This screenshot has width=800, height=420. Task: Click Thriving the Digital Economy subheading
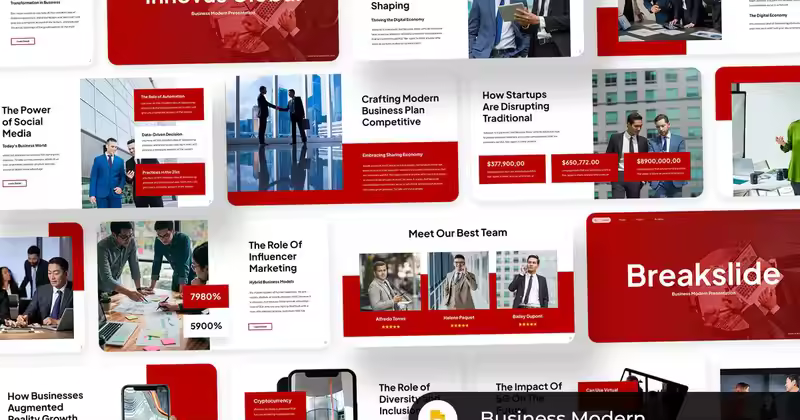397,20
